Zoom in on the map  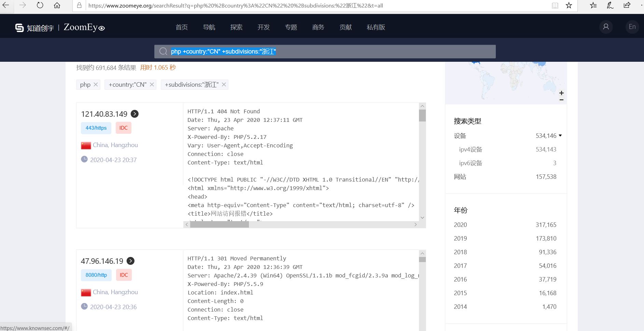(x=561, y=93)
